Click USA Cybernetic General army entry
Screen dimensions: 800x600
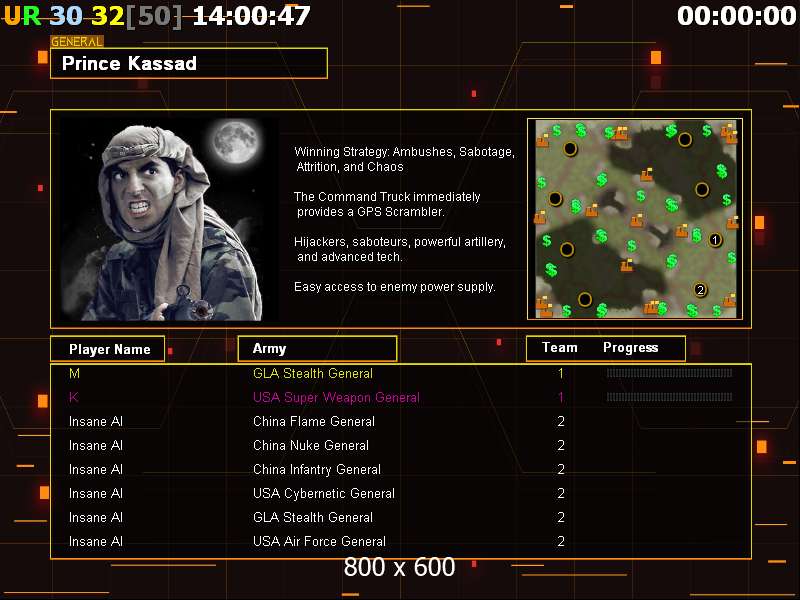point(324,493)
